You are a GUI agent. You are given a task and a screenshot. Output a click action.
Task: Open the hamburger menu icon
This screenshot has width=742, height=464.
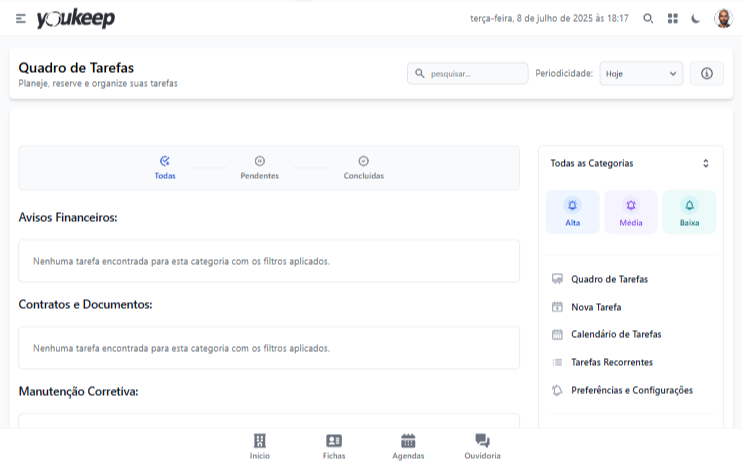(20, 19)
